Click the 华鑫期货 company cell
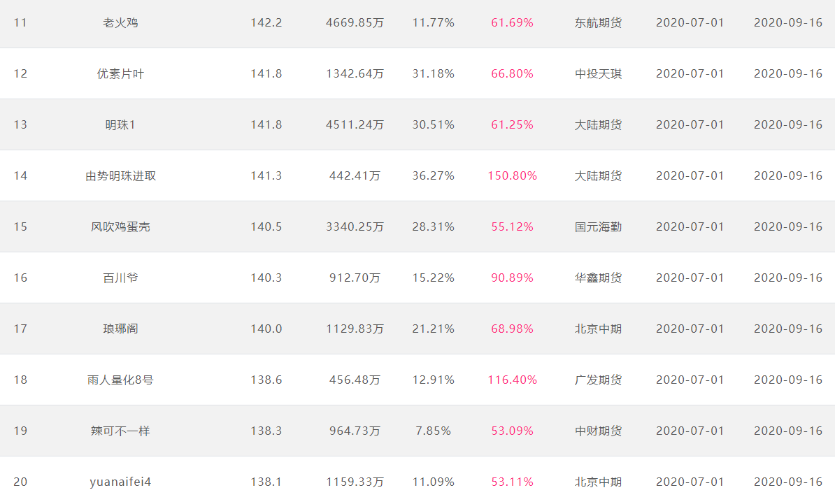Viewport: 835px width, 504px height. (x=598, y=278)
